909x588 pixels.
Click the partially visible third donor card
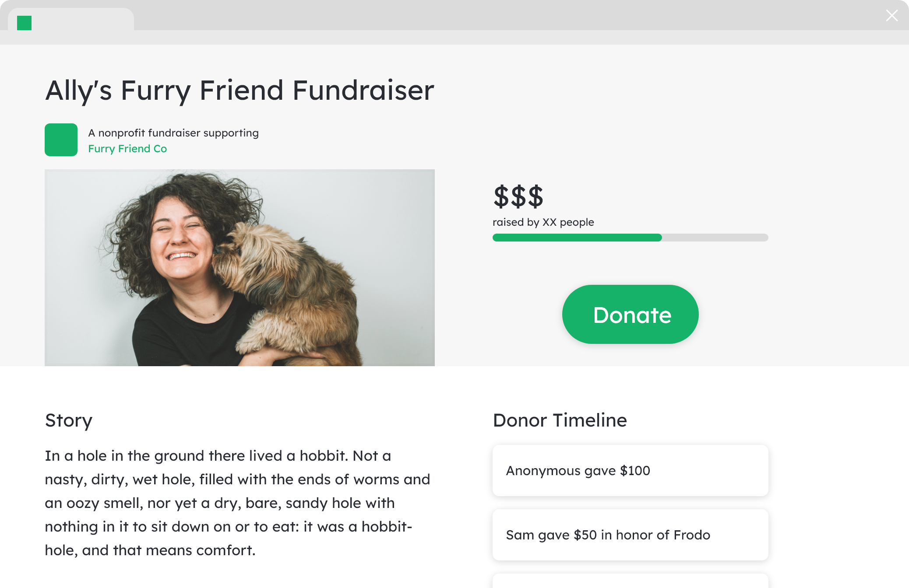(630, 581)
